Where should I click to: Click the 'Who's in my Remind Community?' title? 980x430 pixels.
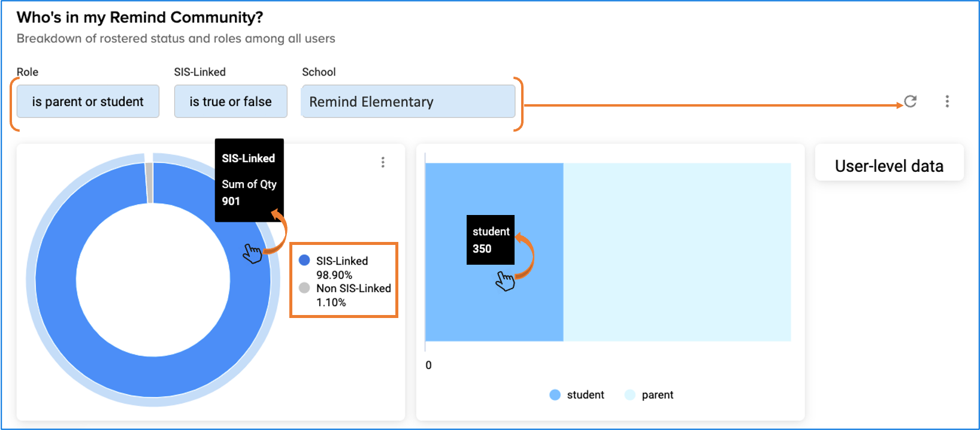140,17
